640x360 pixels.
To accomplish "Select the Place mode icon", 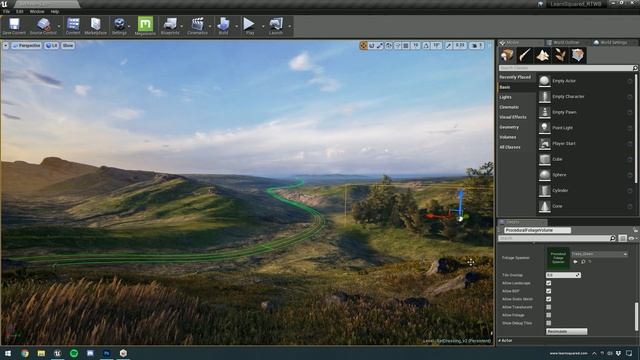I will point(507,55).
